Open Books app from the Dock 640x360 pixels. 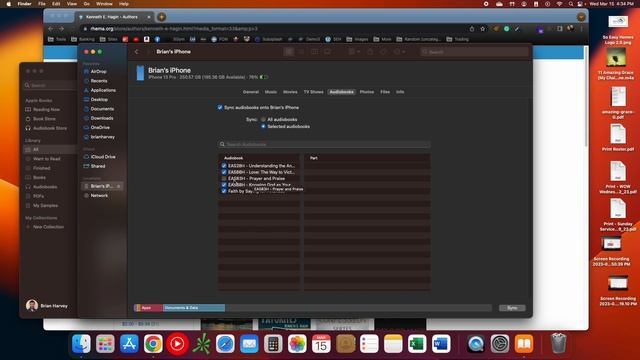(524, 344)
